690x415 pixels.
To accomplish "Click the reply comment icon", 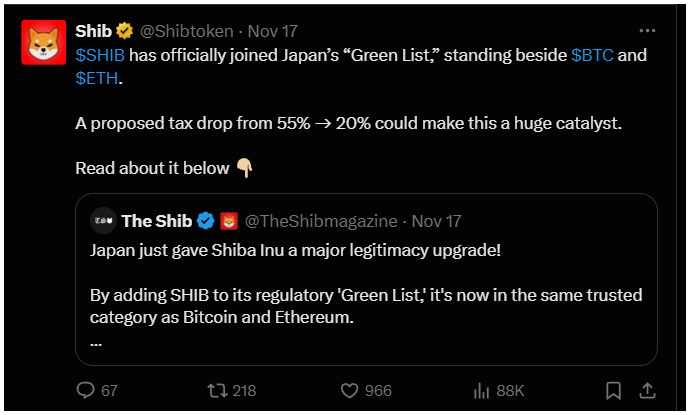I will click(x=85, y=389).
